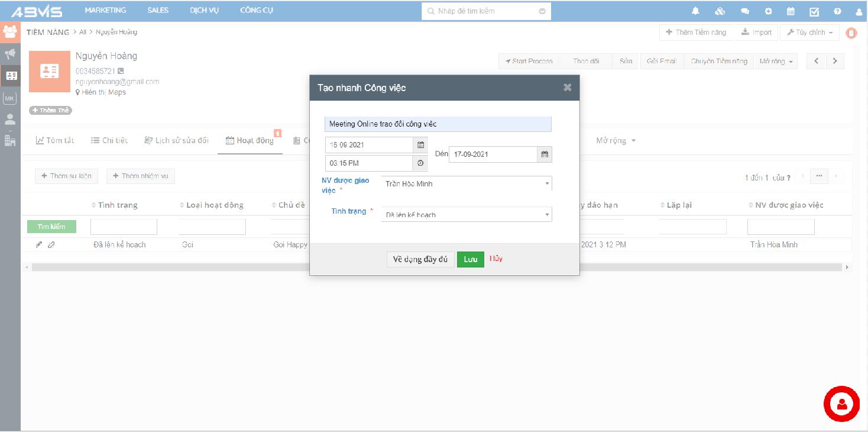868x432 pixels.
Task: Switch to the Chi tiết tab
Action: (x=109, y=140)
